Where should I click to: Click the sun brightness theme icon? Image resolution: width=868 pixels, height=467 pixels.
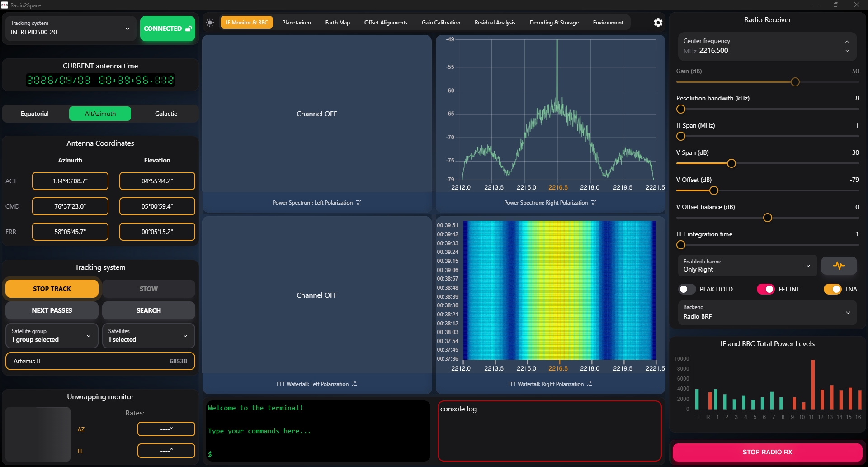click(210, 23)
